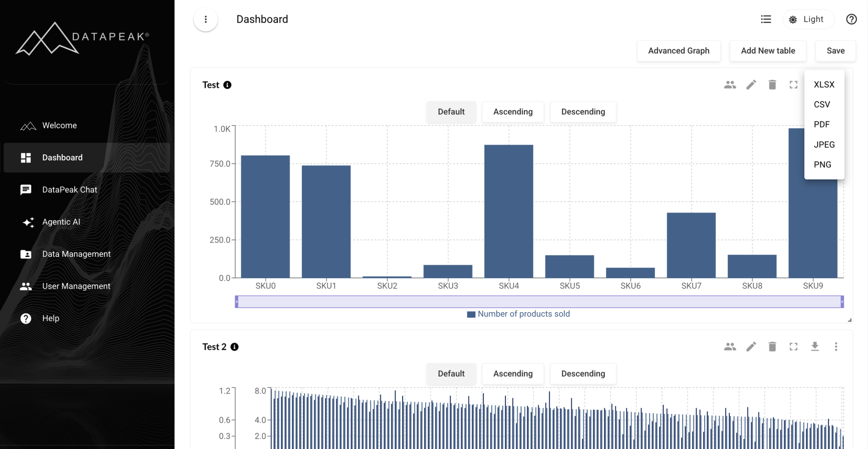Viewport: 868px width, 449px height.
Task: Select Ascending sort for Test chart
Action: [513, 112]
